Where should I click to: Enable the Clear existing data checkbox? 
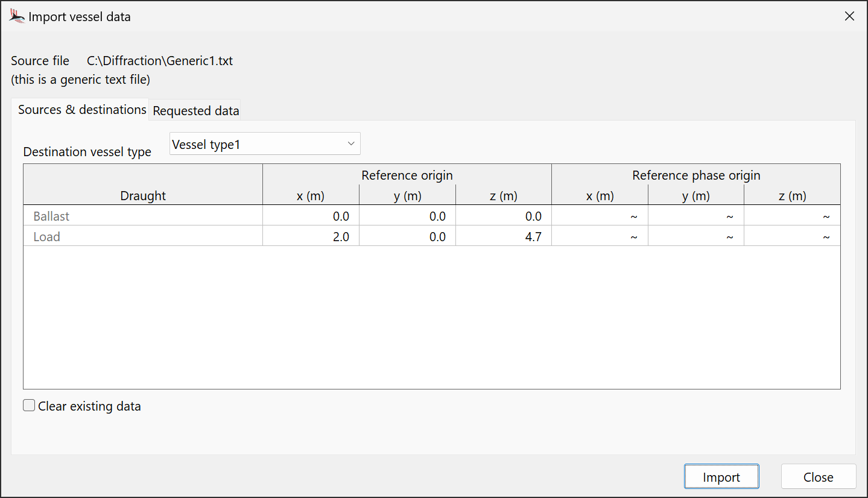click(29, 406)
